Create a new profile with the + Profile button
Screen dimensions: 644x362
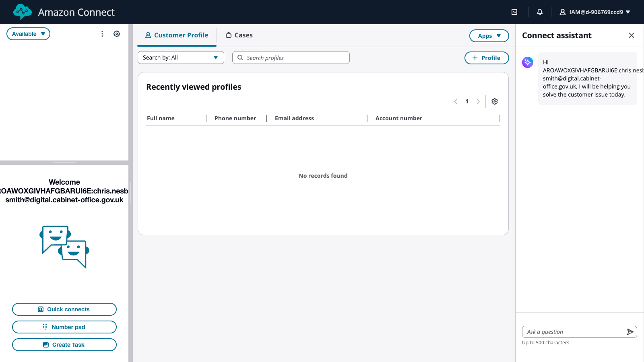(487, 58)
